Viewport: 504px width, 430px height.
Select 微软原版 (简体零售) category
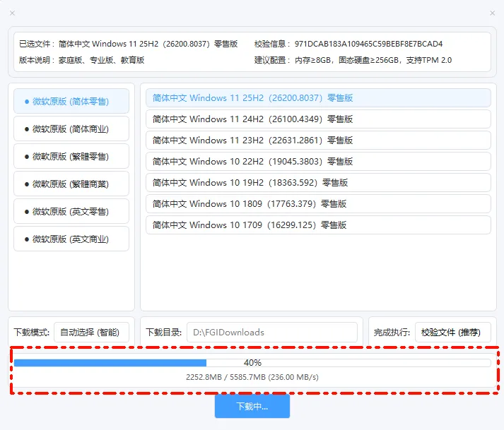71,101
